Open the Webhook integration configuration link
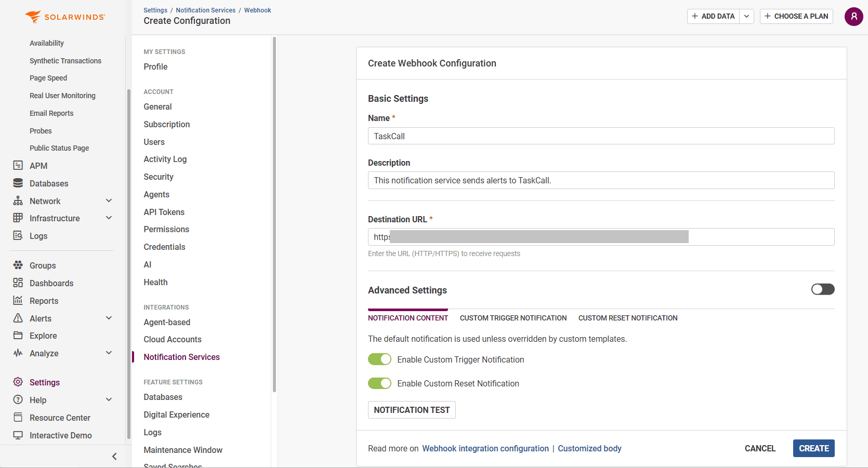 [485, 448]
